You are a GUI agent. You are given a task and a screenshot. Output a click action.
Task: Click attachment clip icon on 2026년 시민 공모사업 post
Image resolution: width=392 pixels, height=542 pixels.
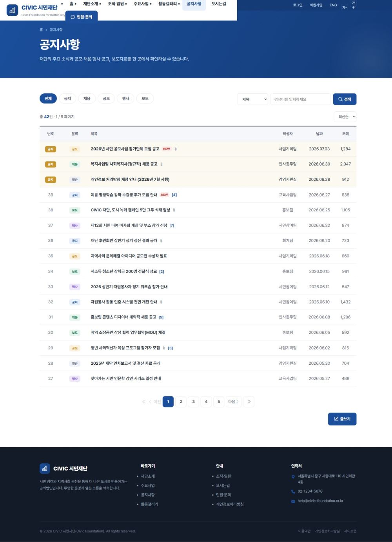click(176, 149)
